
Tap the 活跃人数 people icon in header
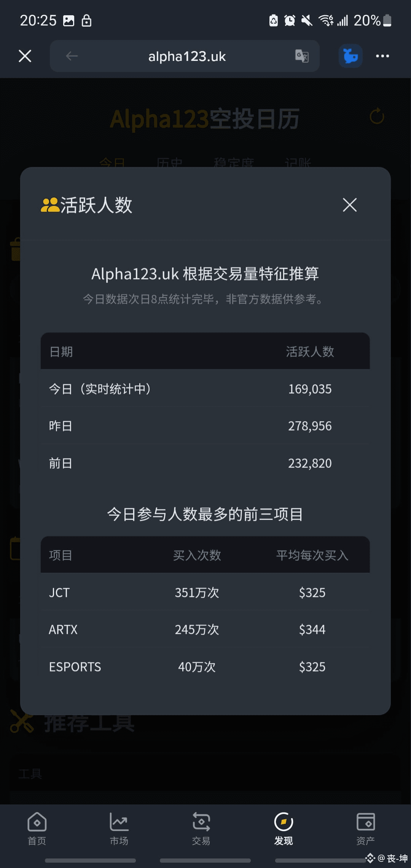(50, 205)
